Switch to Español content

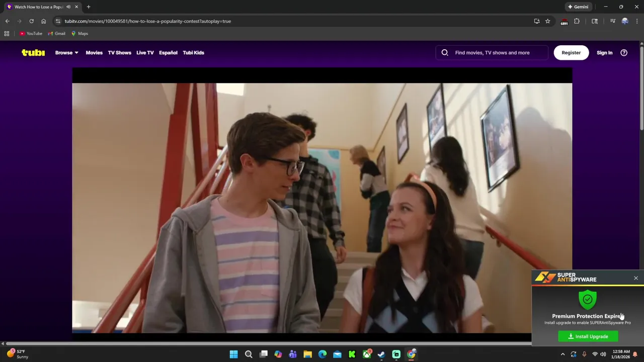168,52
